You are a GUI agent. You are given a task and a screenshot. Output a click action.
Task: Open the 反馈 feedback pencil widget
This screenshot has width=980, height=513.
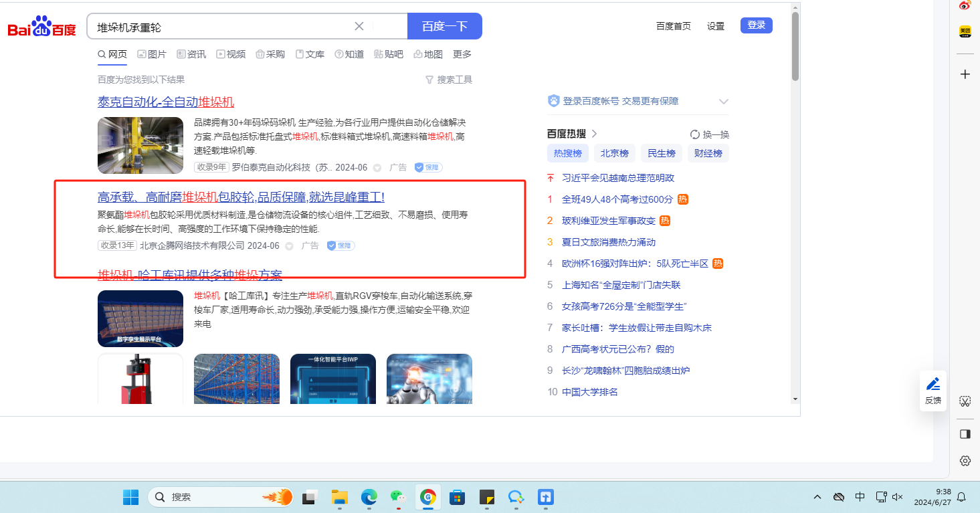point(933,390)
